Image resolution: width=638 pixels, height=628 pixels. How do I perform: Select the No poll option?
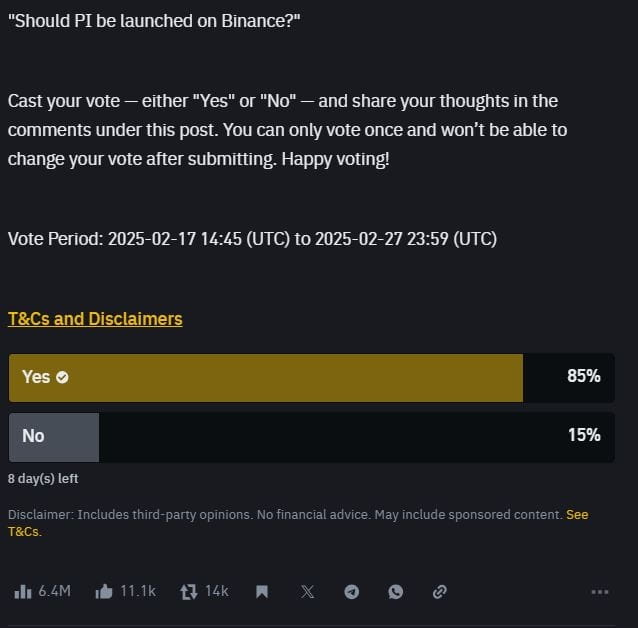(x=34, y=436)
